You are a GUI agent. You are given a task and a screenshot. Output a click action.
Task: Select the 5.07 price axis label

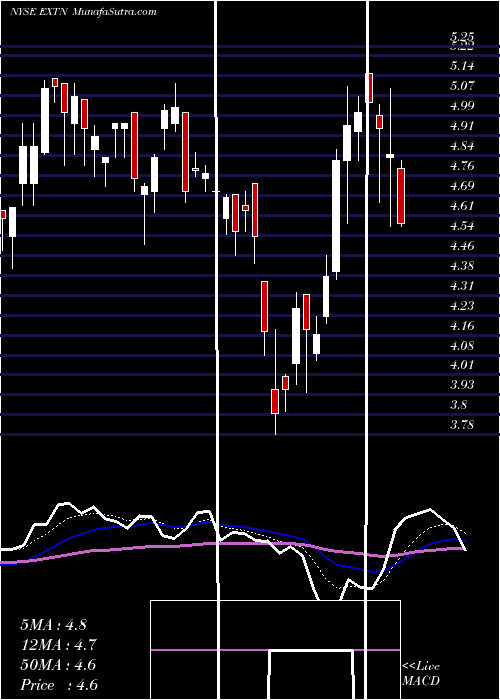click(x=462, y=86)
